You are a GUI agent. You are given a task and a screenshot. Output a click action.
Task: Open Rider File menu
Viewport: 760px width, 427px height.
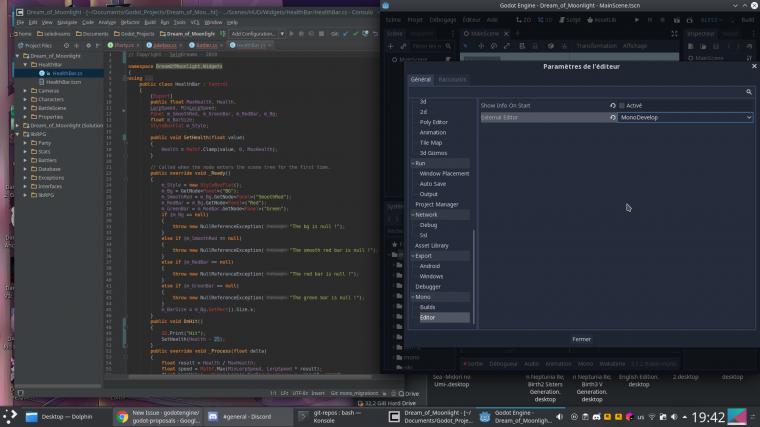(20, 22)
